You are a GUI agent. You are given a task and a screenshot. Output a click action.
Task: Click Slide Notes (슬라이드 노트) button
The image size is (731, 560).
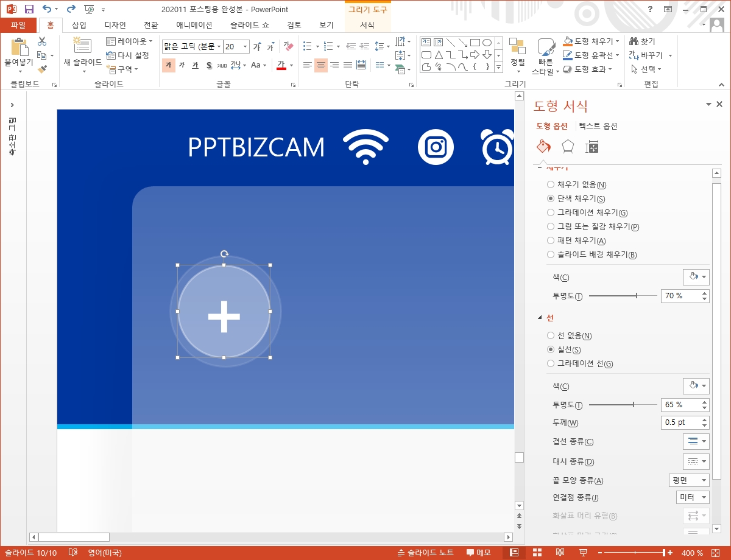(x=425, y=553)
